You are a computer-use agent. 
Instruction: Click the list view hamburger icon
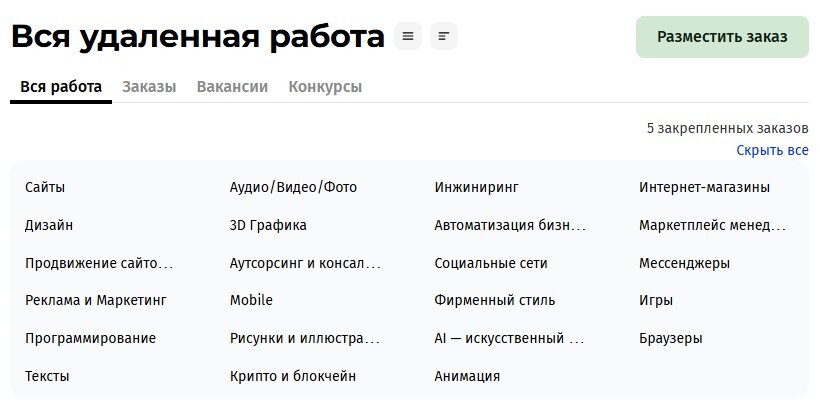pos(408,37)
